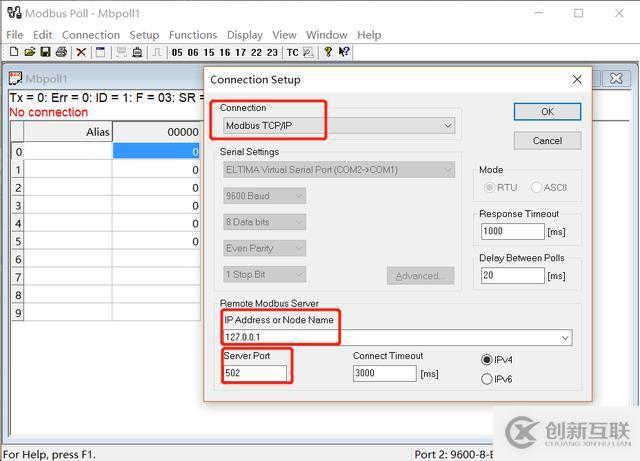Open the Display menu
640x461 pixels.
pyautogui.click(x=244, y=35)
